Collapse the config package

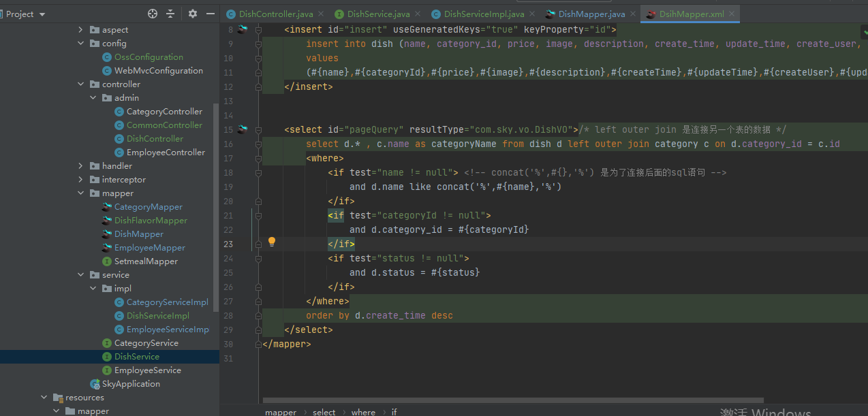[80, 44]
